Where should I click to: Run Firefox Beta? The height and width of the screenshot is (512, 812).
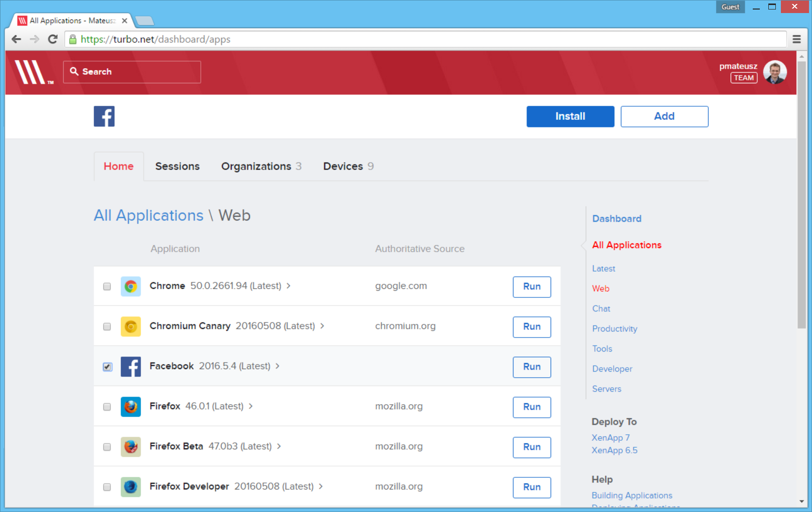pos(532,447)
